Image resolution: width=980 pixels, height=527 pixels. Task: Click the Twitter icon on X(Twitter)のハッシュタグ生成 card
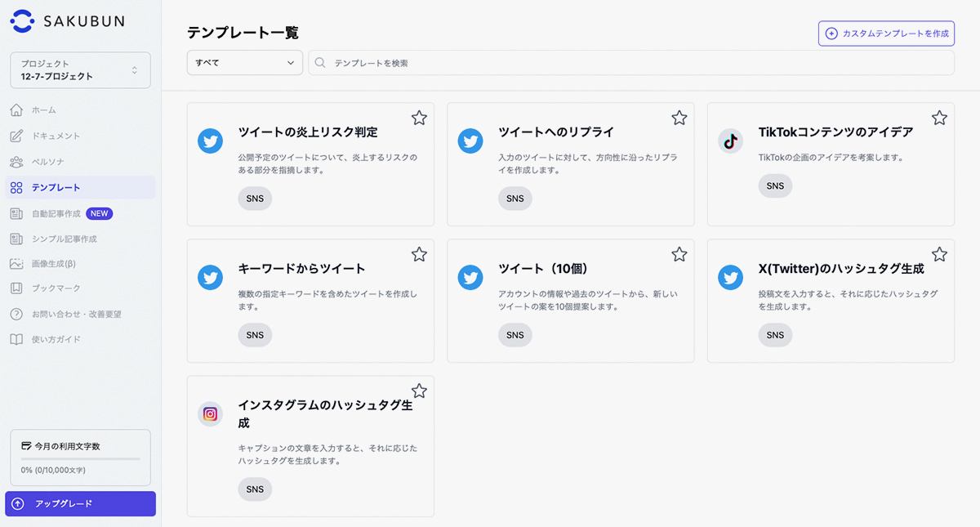pyautogui.click(x=730, y=277)
